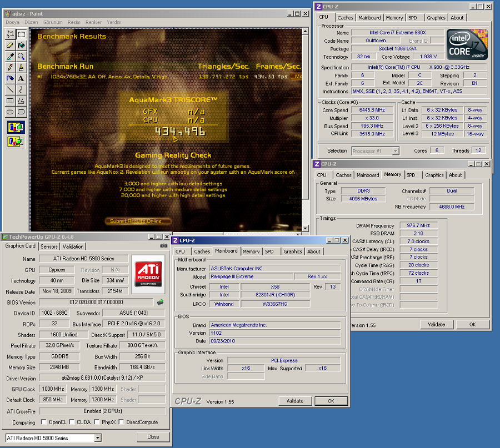Viewport: 500px width, 448px height.
Task: Pick the Rectangle shape tool
Action: click(x=10, y=100)
